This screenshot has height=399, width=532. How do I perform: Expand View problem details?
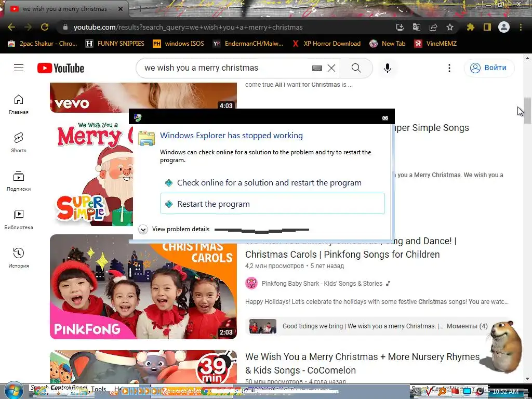(x=174, y=229)
